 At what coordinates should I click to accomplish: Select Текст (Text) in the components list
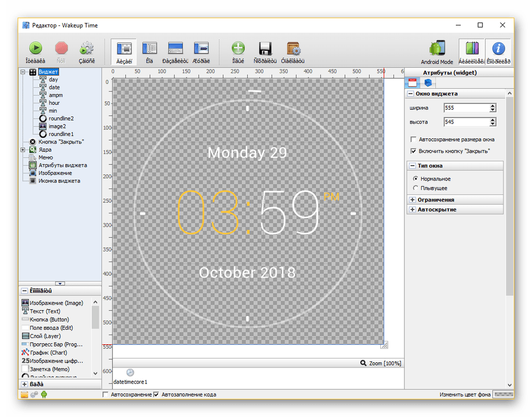tap(45, 311)
